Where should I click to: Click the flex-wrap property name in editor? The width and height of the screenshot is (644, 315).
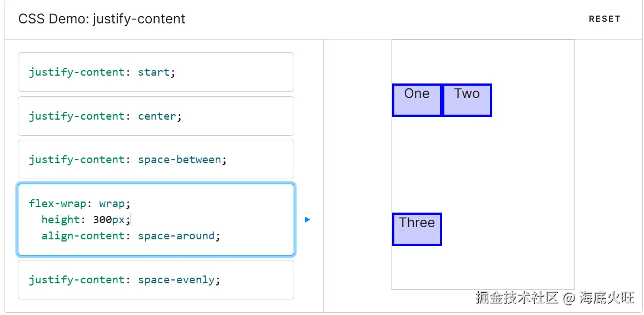coord(57,204)
